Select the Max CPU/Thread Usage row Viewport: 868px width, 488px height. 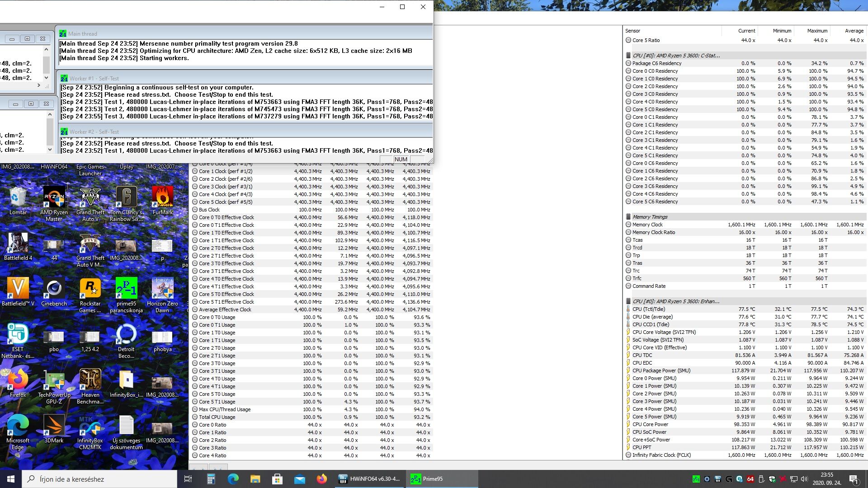(x=311, y=409)
